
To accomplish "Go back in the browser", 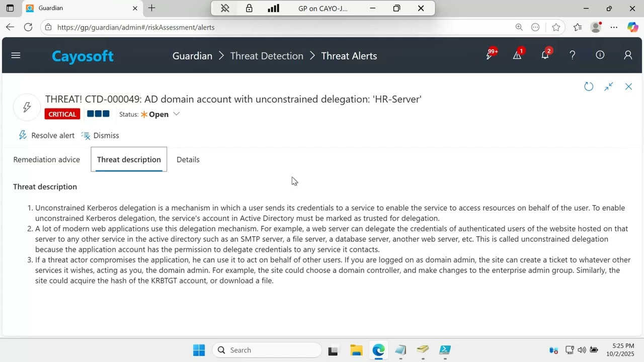I will (x=10, y=27).
